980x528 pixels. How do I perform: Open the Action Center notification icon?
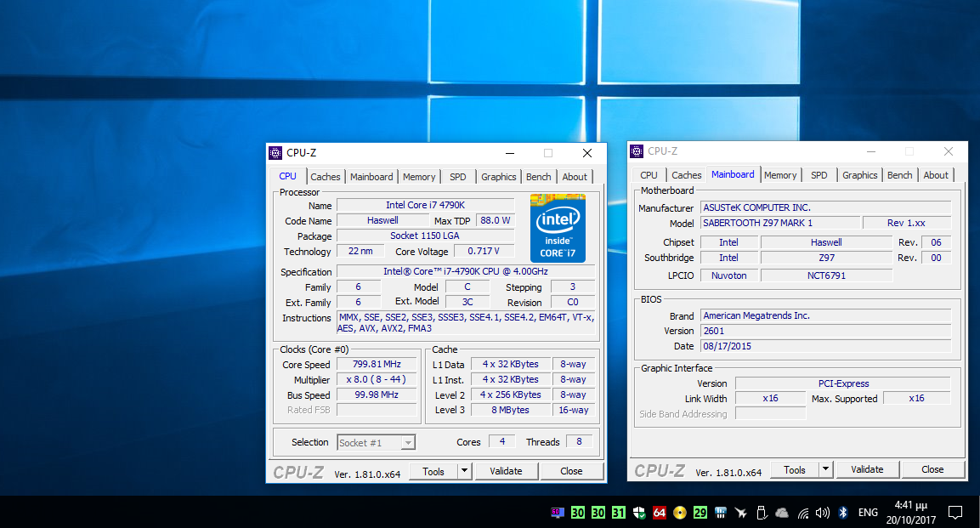[x=955, y=513]
